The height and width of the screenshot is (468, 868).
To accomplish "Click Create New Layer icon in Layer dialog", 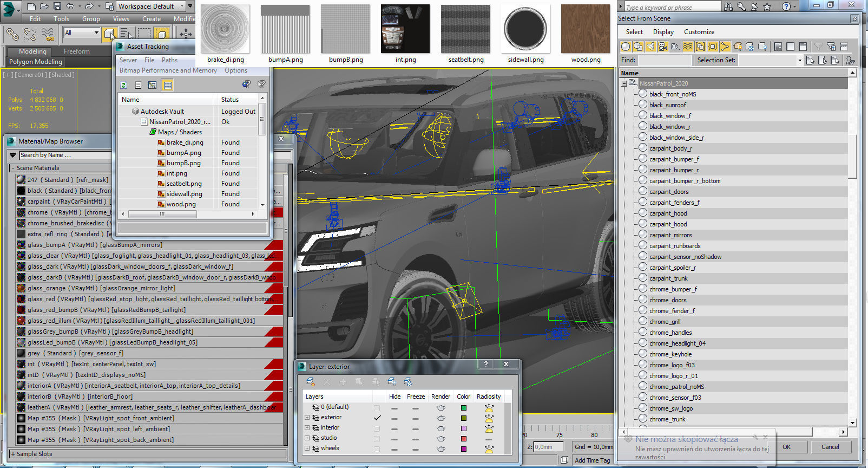I will [x=311, y=382].
